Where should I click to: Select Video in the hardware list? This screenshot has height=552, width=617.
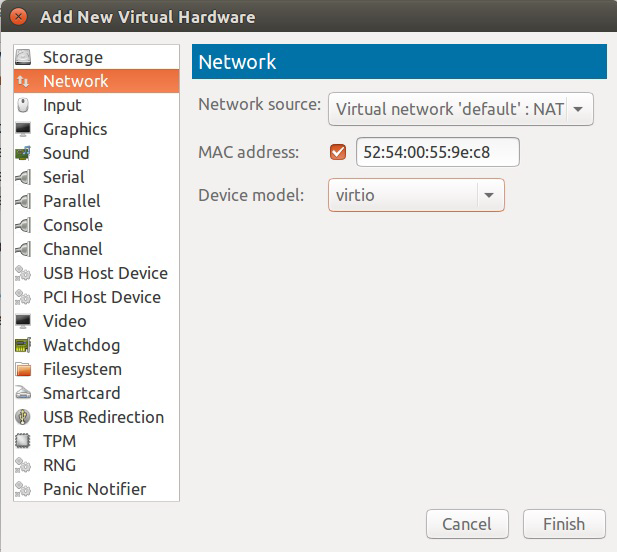(64, 321)
